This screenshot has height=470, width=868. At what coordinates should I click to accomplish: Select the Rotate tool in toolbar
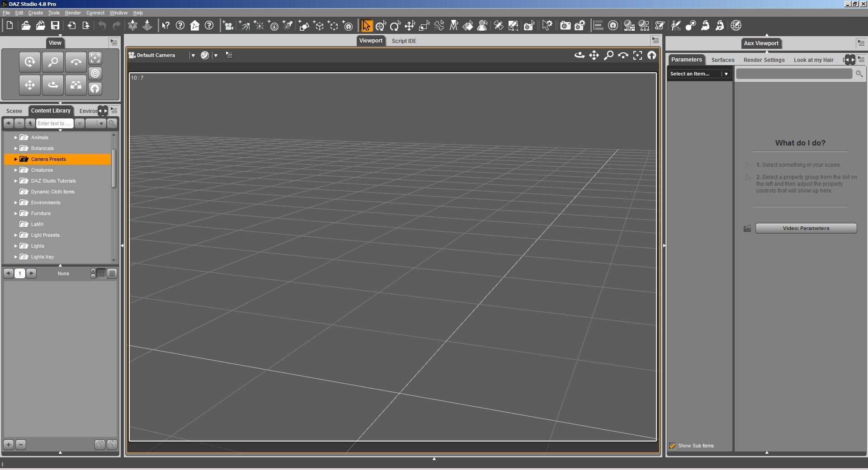click(x=395, y=25)
